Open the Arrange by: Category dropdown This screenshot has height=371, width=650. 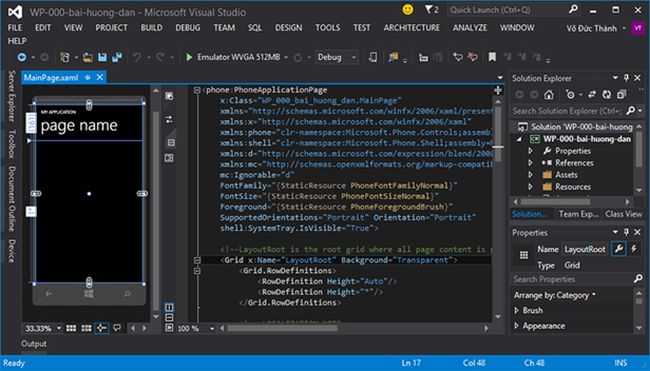pos(555,295)
